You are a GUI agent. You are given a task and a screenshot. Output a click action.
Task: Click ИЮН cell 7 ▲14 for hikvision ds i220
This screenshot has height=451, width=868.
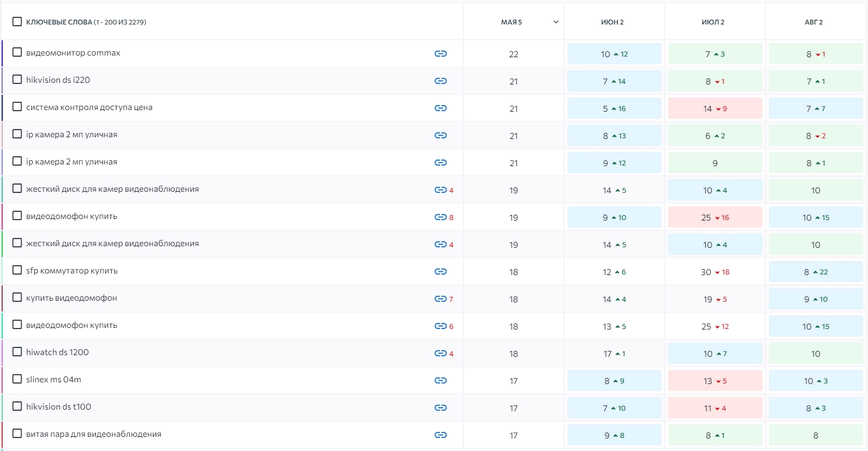[x=614, y=81]
